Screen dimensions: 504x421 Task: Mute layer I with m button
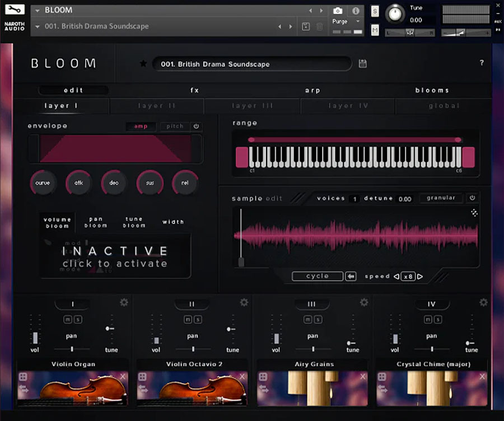pyautogui.click(x=68, y=320)
